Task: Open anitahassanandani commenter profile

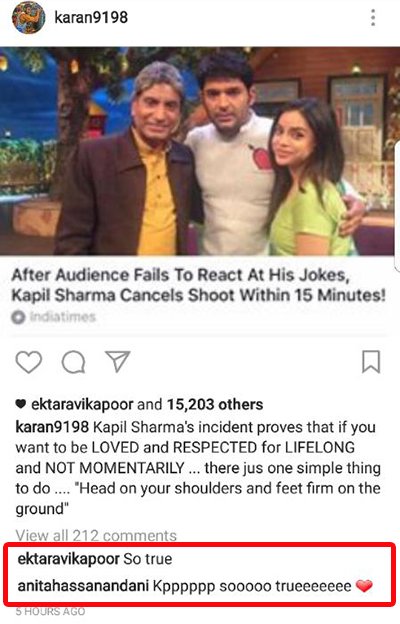Action: pos(83,586)
